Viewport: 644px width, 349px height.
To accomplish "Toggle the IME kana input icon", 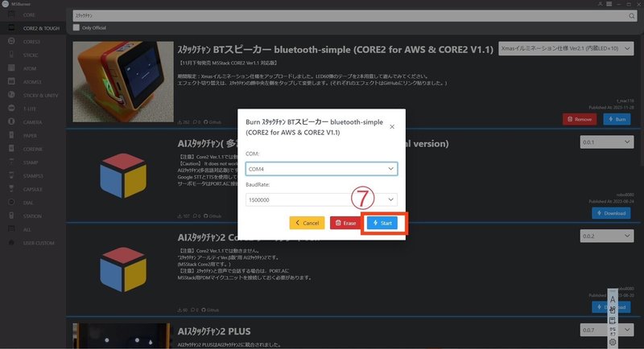I will (613, 331).
